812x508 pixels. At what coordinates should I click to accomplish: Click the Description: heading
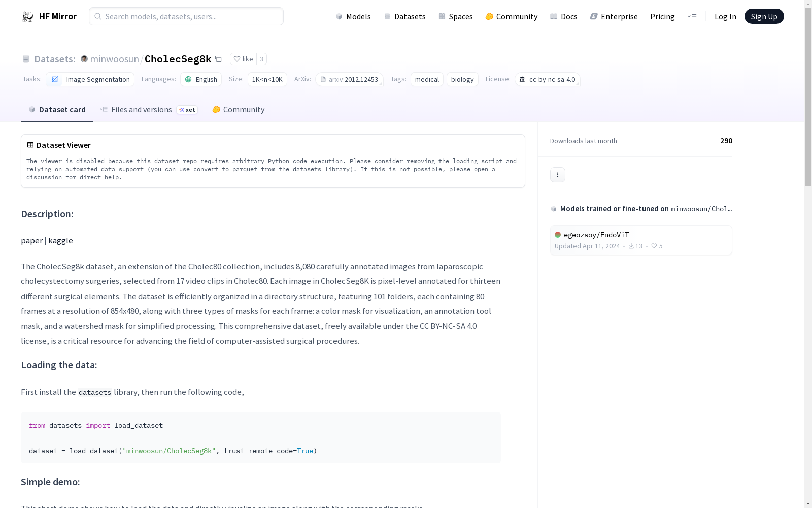point(47,214)
